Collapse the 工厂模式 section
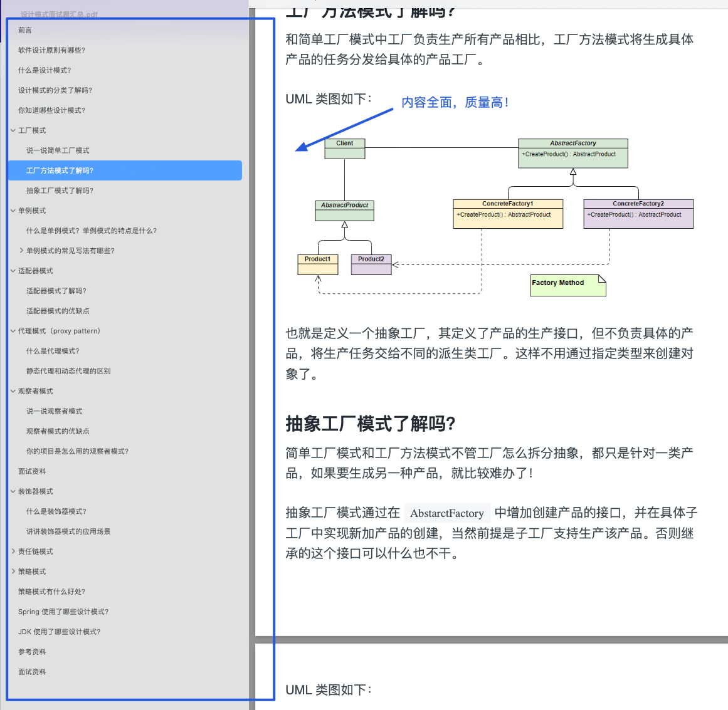The image size is (728, 710). [x=13, y=130]
